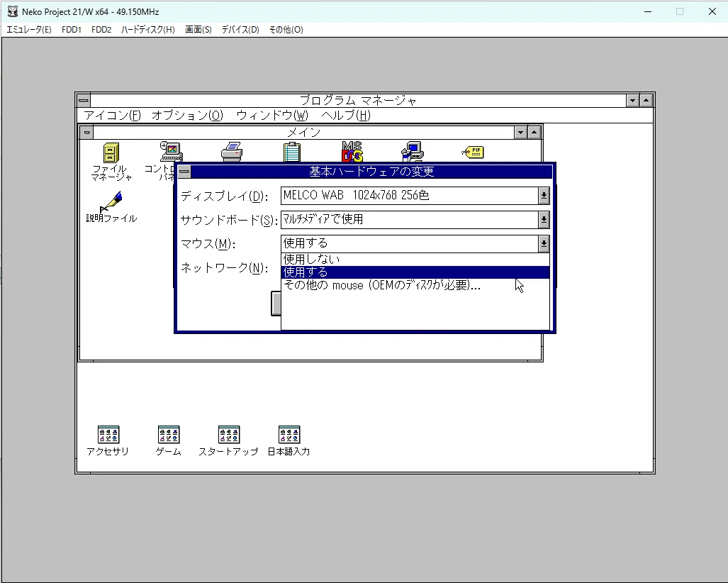Click the clipboard viewer icon
728x583 pixels.
291,152
